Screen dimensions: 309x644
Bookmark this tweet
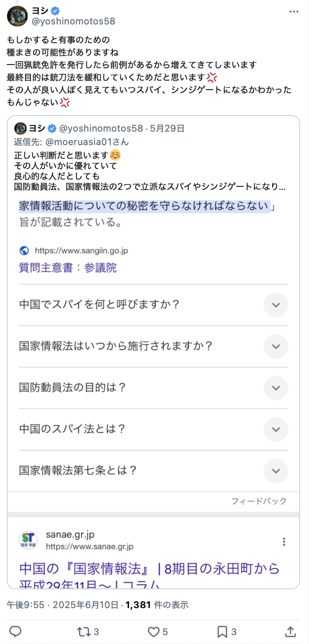coord(222,632)
